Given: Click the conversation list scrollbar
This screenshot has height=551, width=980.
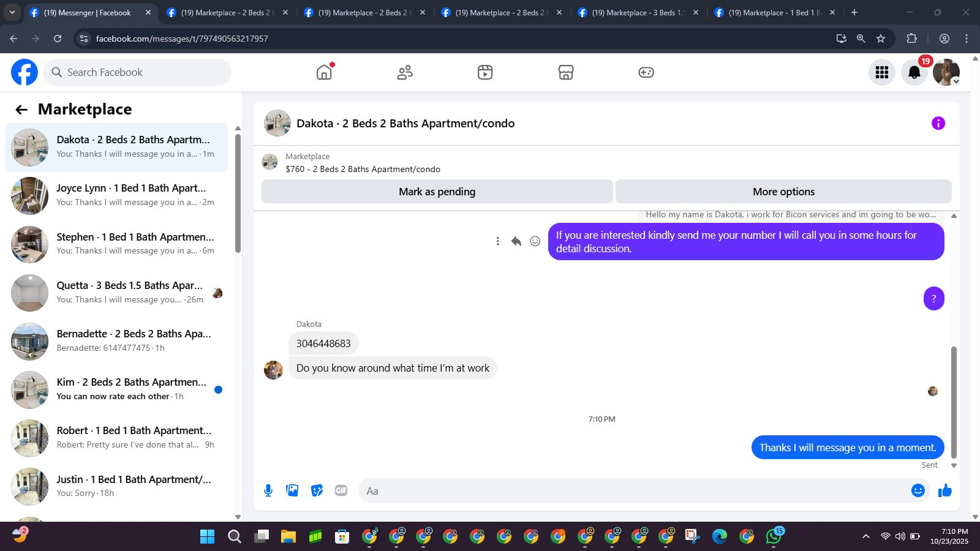Looking at the screenshot, I should pyautogui.click(x=238, y=193).
